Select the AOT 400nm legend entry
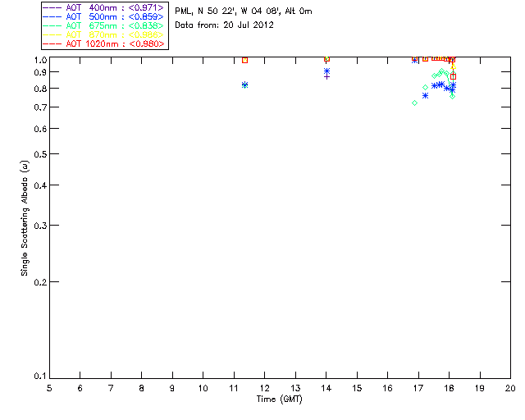Screen dimensions: 525x420 103,7
